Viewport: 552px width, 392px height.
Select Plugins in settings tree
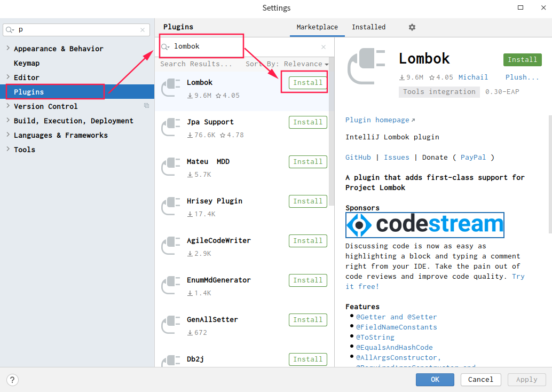tap(77, 92)
